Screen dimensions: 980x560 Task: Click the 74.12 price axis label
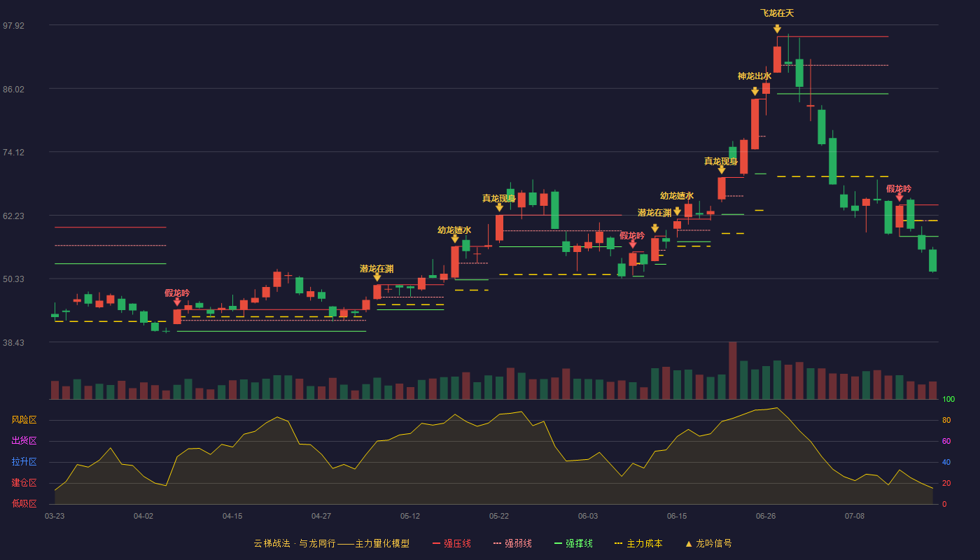coord(13,153)
